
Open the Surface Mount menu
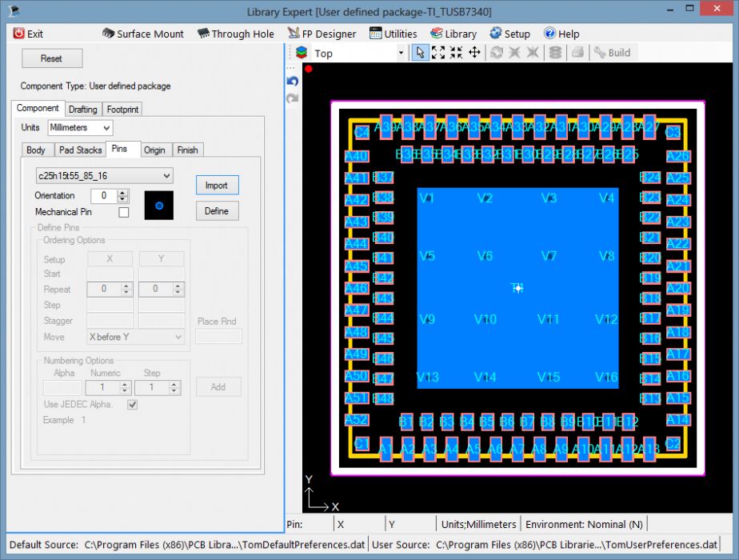143,34
